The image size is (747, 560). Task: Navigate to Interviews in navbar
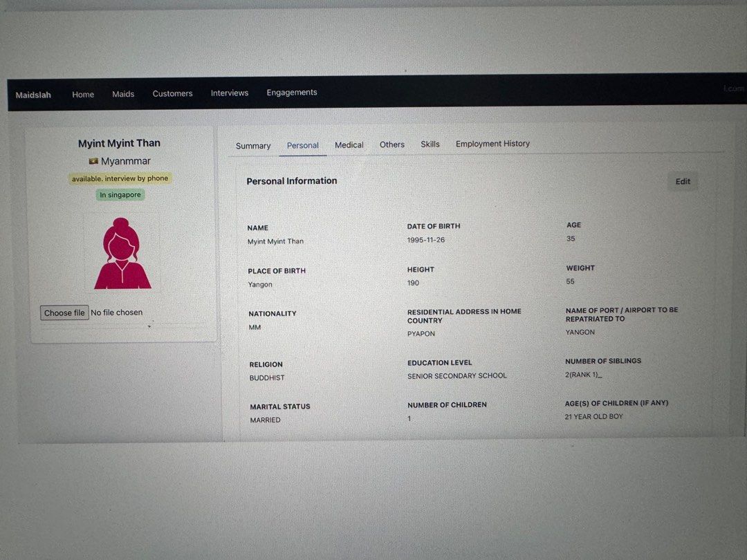pos(230,93)
